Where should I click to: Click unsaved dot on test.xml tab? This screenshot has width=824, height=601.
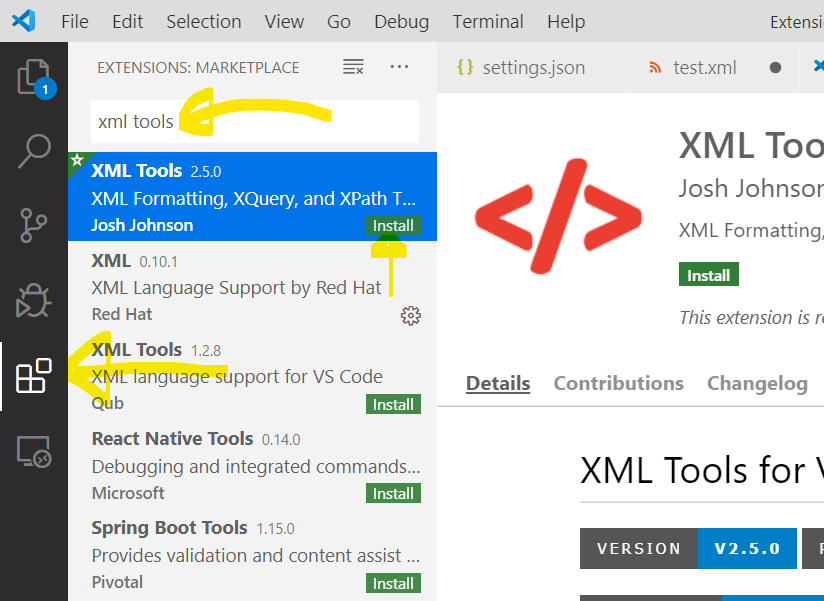pos(775,67)
